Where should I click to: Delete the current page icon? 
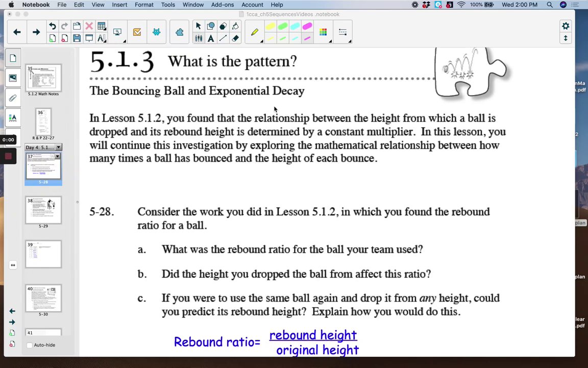point(64,38)
